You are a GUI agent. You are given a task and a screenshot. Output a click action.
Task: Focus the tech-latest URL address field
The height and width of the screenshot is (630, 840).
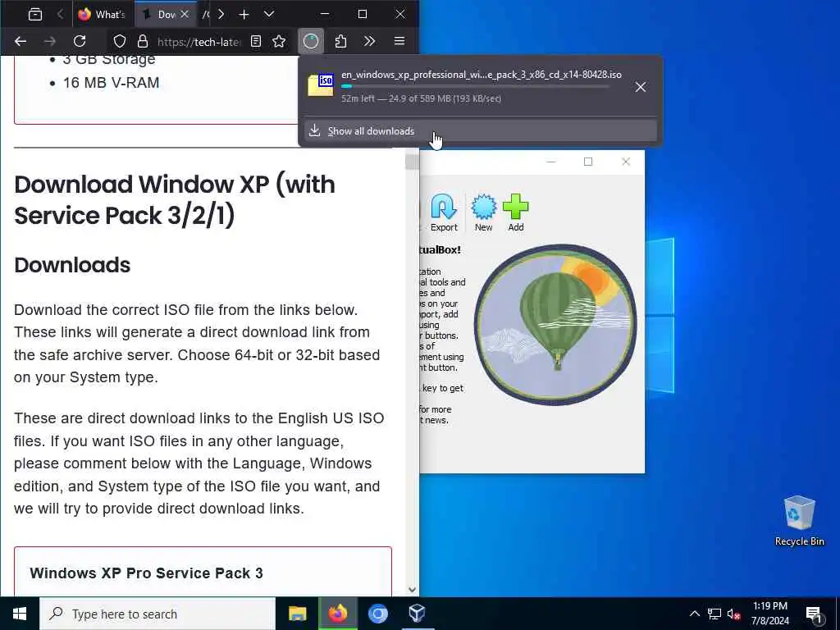tap(199, 42)
